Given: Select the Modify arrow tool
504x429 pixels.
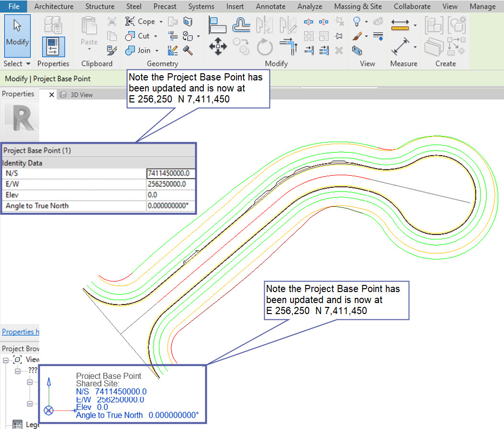Looking at the screenshot, I should tap(17, 34).
